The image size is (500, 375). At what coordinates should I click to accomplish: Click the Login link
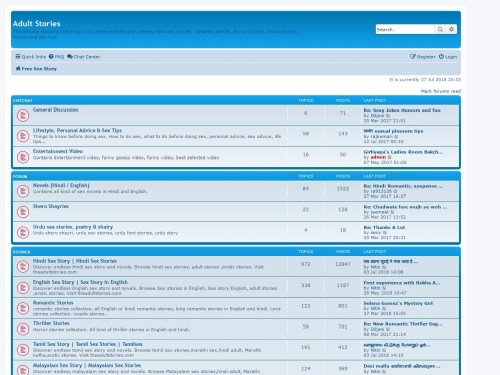pos(448,57)
